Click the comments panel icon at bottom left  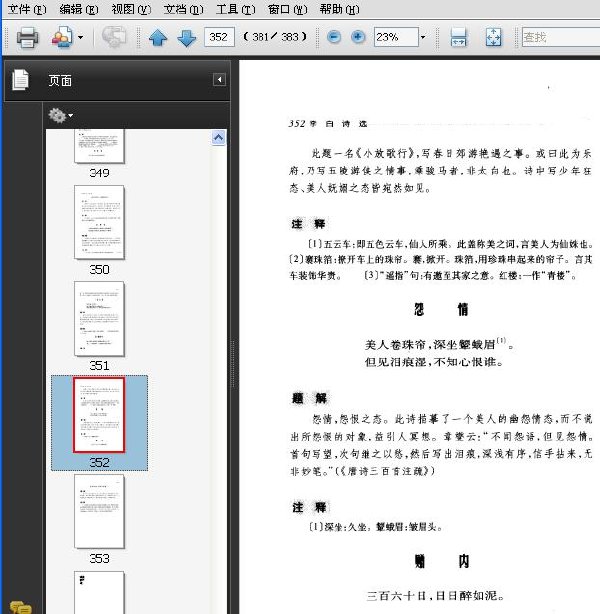click(x=21, y=607)
